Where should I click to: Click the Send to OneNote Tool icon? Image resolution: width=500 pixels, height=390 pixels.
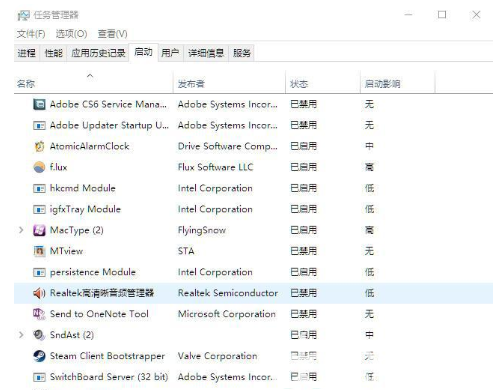tap(39, 314)
